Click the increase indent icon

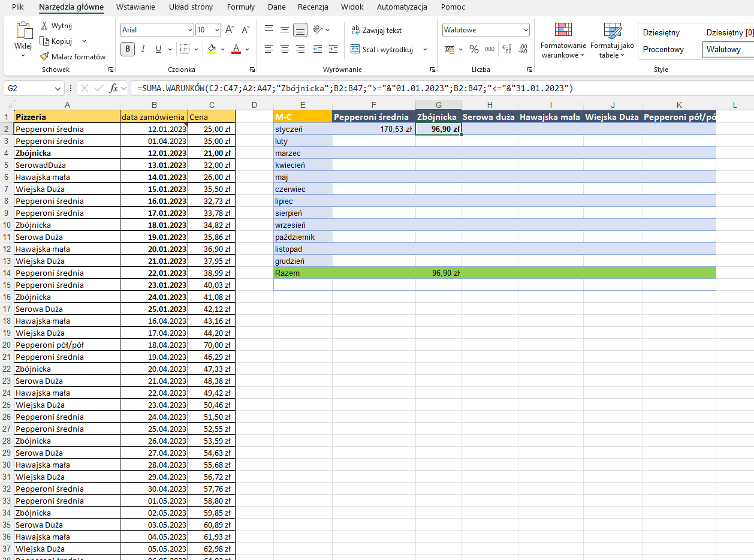pyautogui.click(x=334, y=49)
